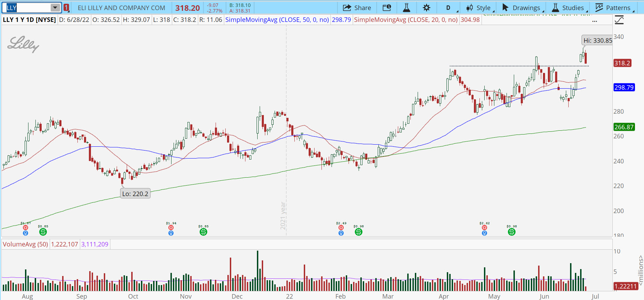
Task: Click the line chart icon above price axis
Action: click(x=619, y=20)
